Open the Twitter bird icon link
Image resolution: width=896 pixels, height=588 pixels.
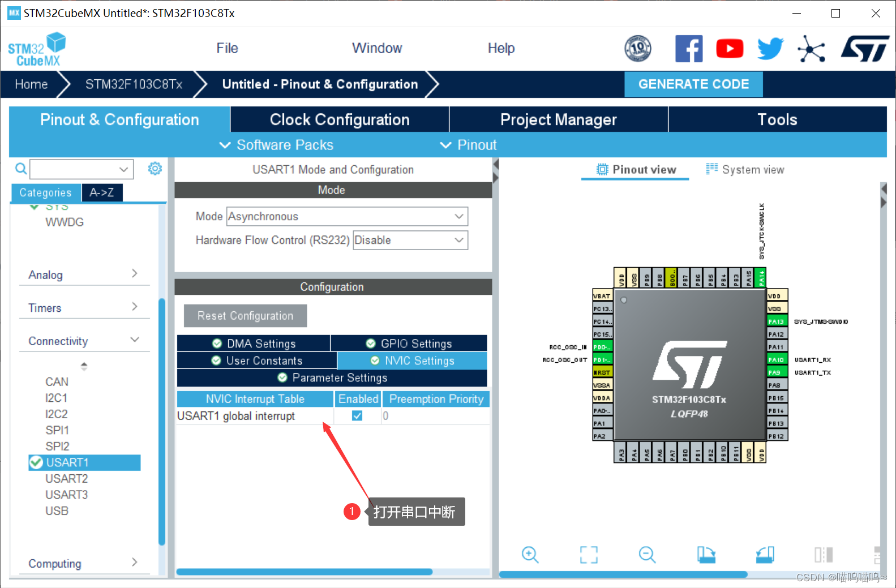click(x=770, y=49)
